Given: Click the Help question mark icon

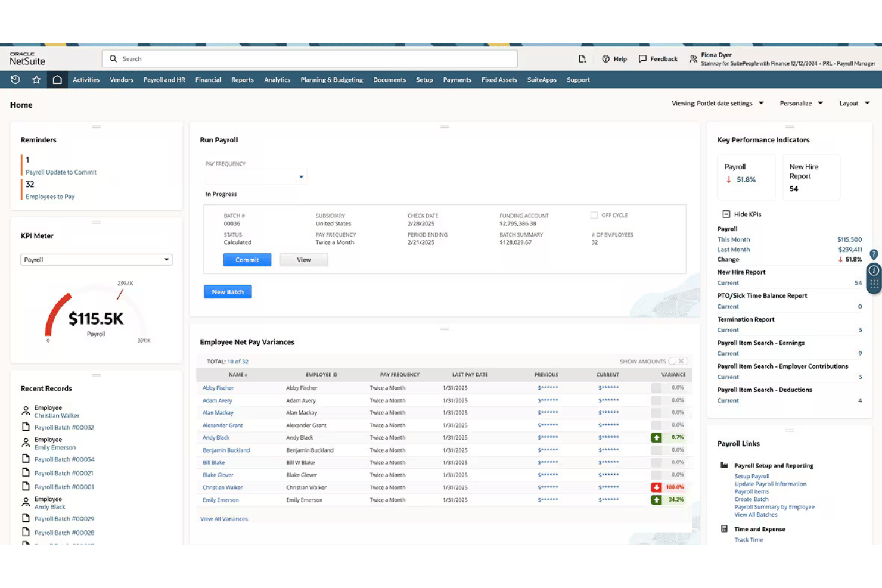Looking at the screenshot, I should (605, 59).
